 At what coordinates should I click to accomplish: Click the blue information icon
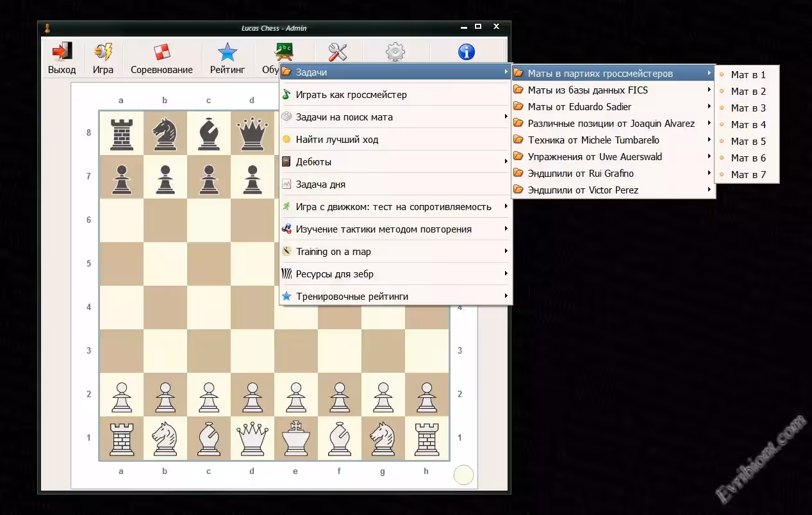click(467, 52)
